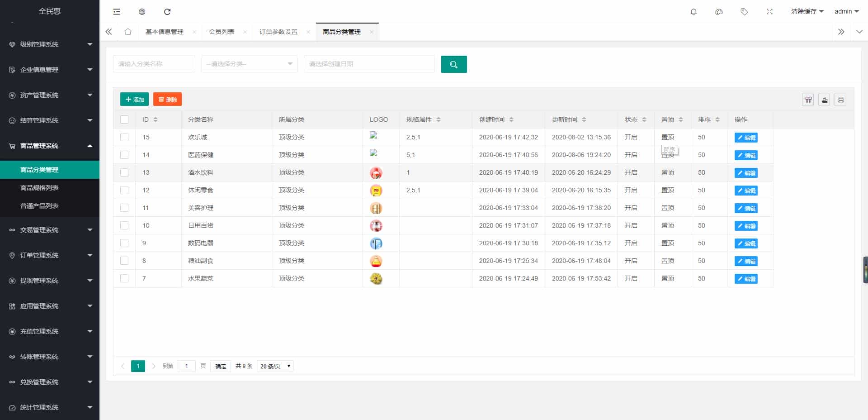
Task: Select the checkbox for 水果蔬菜 row
Action: (124, 278)
